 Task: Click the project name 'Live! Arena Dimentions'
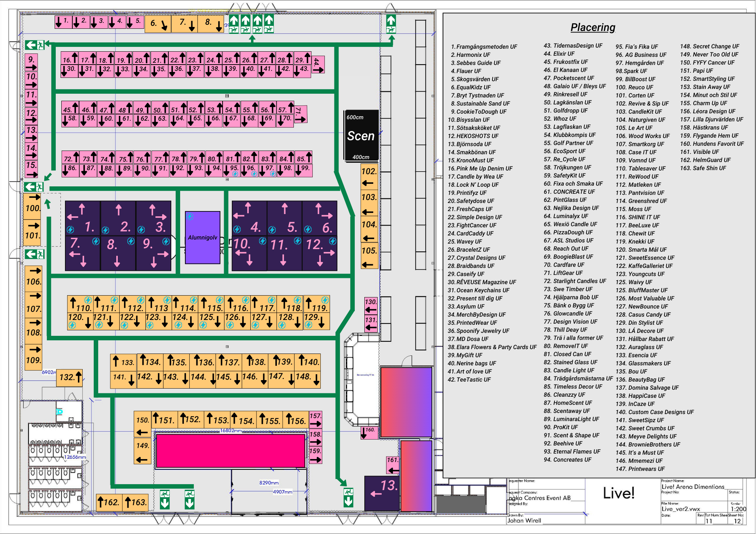693,487
